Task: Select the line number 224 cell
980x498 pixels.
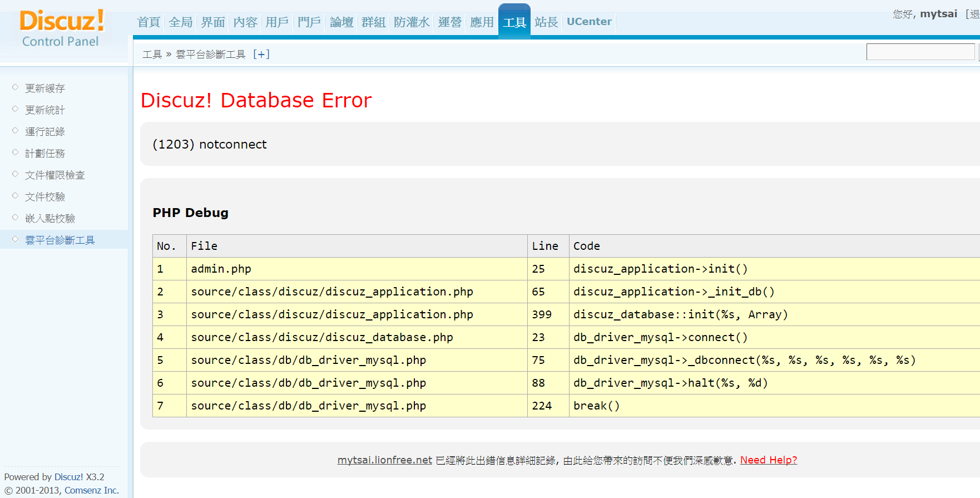Action: click(x=548, y=406)
